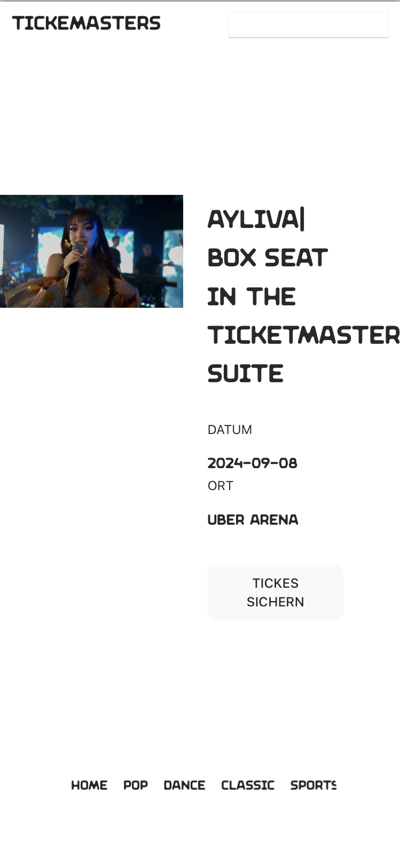This screenshot has height=868, width=400.
Task: Open the SPORTS category in the footer
Action: click(x=313, y=785)
